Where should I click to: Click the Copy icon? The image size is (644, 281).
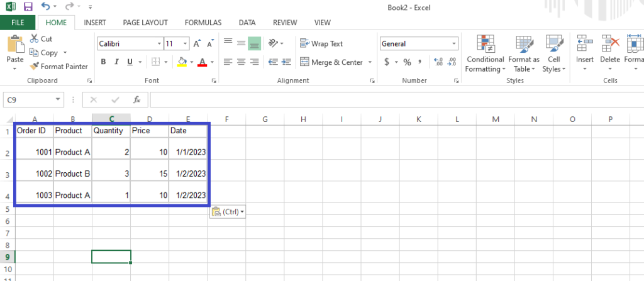(x=34, y=53)
